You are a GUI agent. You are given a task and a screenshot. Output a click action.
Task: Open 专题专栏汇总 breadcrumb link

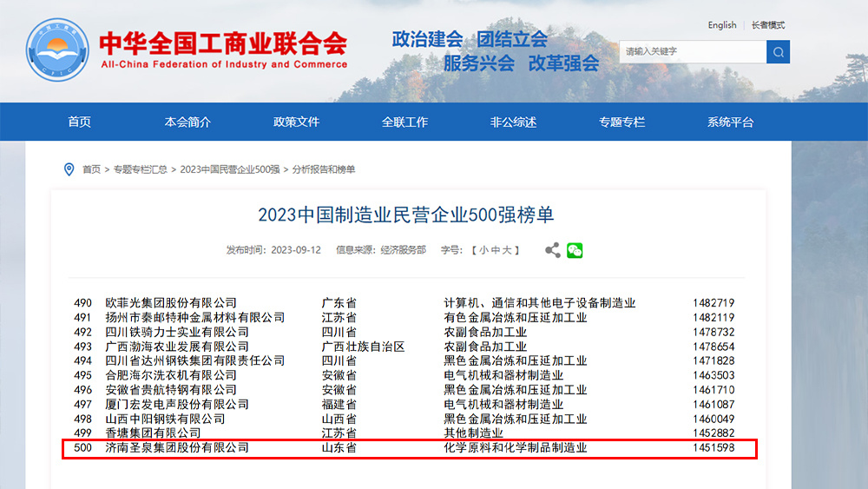tap(140, 169)
